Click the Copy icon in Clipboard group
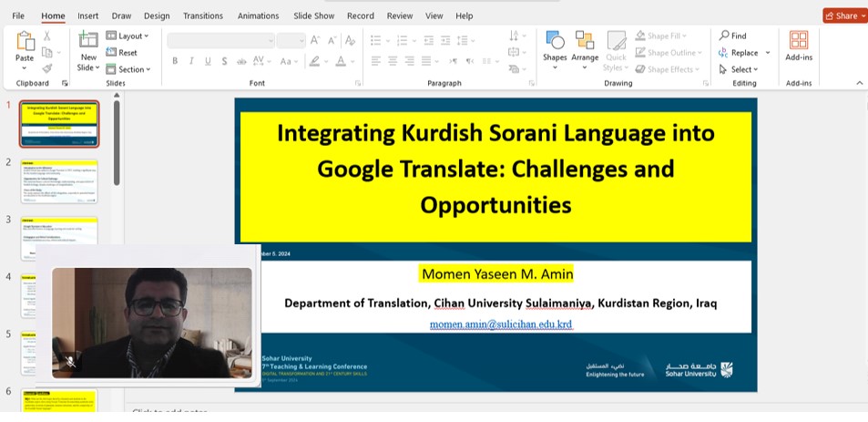Image resolution: width=868 pixels, height=422 pixels. tap(47, 53)
